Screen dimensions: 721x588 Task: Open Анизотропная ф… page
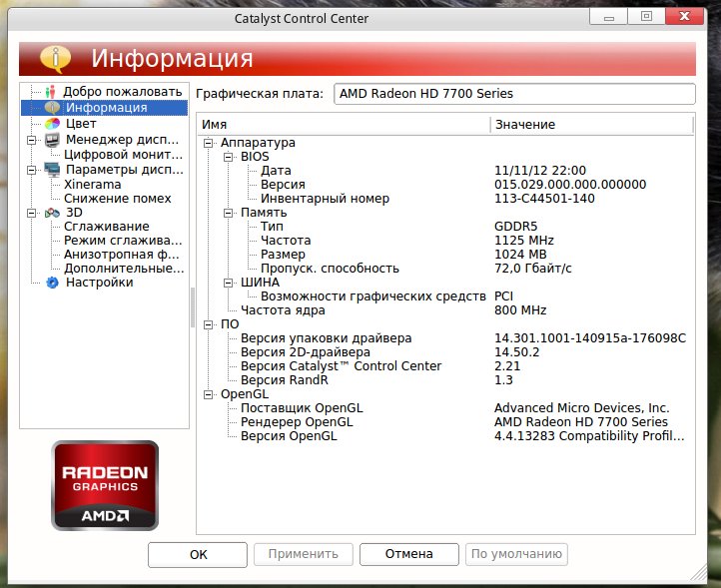pos(122,255)
